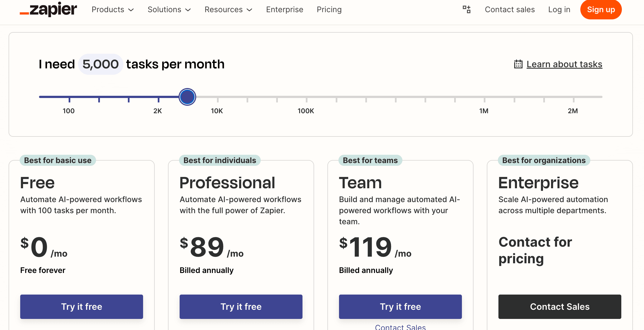Screen dimensions: 644x330
Task: Expand the Solutions dropdown menu
Action: 169,10
